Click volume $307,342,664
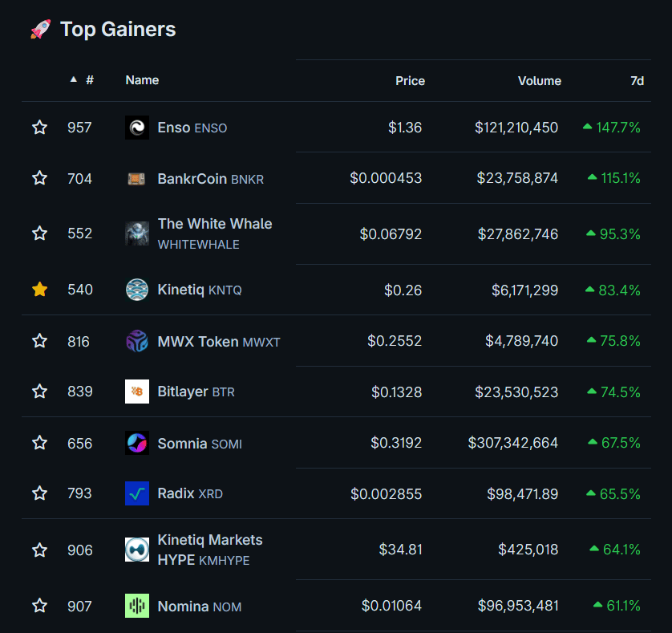This screenshot has height=633, width=672. 513,442
